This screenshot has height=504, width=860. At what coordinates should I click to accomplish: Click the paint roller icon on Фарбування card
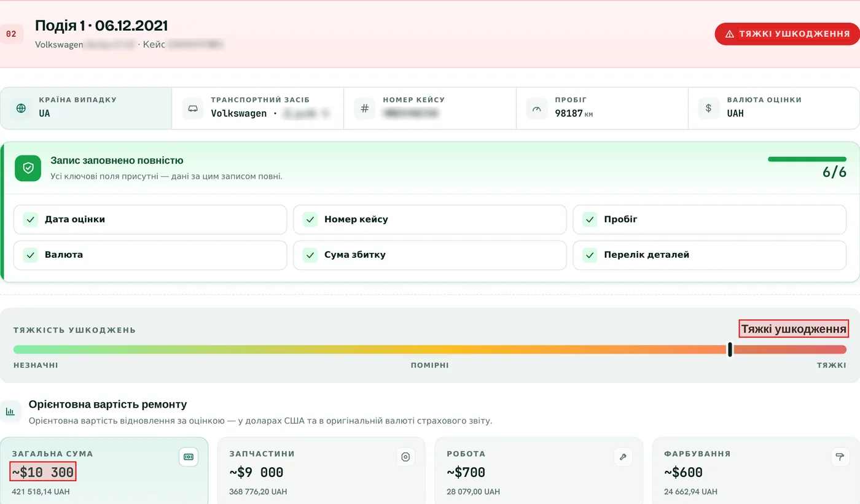(x=840, y=457)
